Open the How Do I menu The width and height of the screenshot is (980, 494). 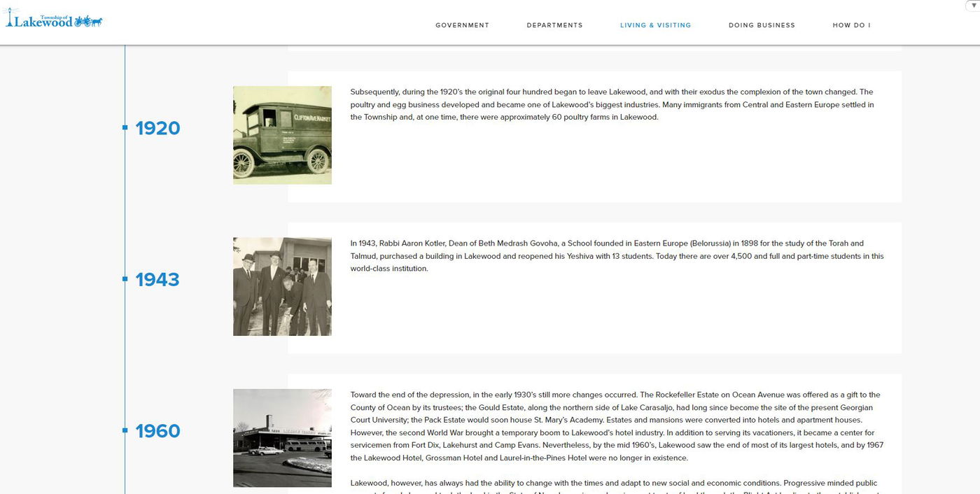851,25
